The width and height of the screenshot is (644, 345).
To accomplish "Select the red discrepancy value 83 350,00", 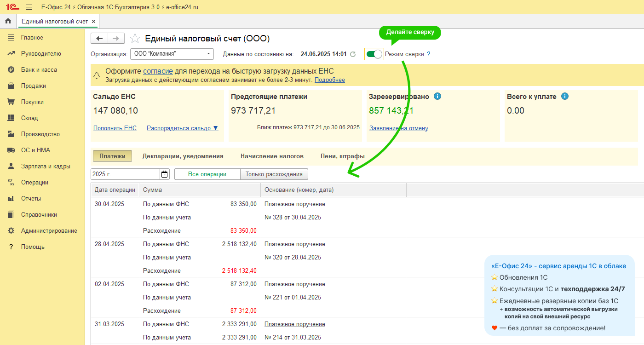I will [243, 231].
